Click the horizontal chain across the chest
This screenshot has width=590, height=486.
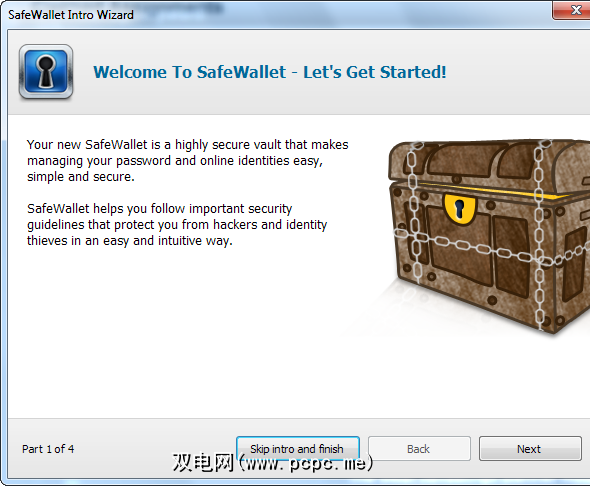click(489, 248)
